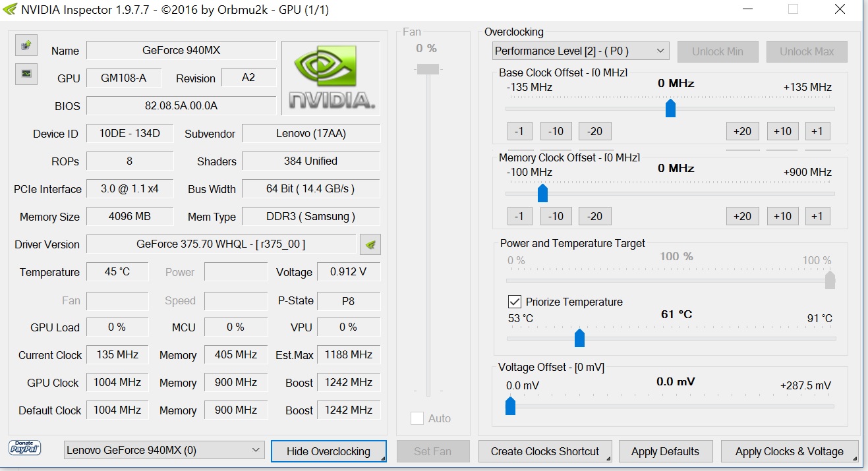
Task: Decrease Memory Clock Offset by 10
Action: click(x=556, y=216)
